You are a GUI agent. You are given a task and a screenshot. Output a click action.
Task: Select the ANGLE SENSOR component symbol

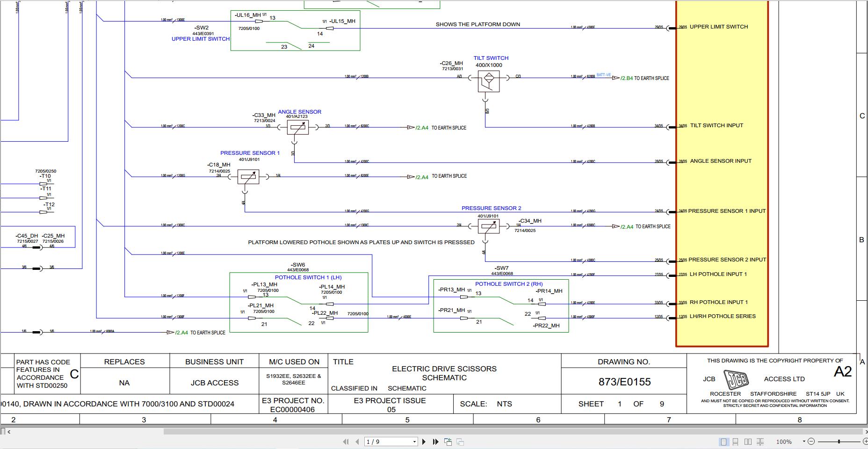pyautogui.click(x=298, y=127)
